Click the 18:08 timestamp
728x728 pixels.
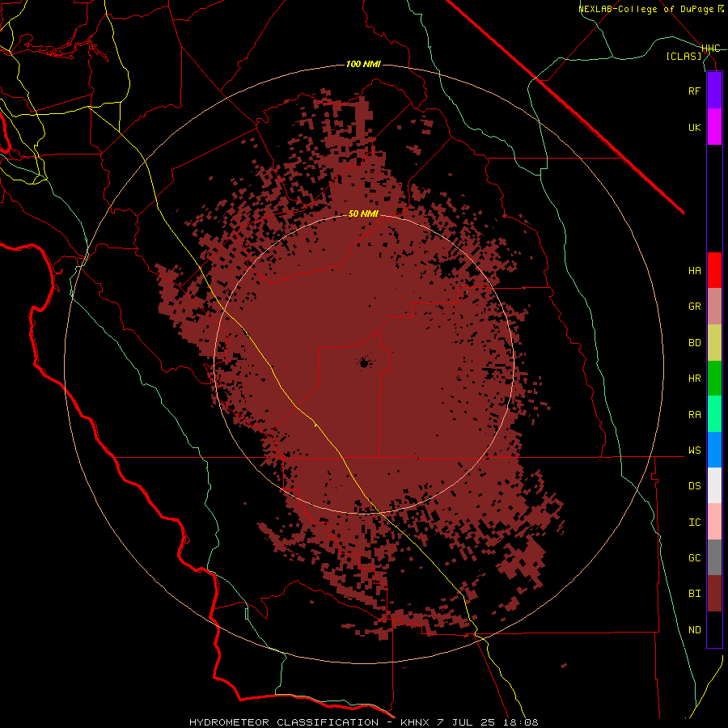click(520, 722)
